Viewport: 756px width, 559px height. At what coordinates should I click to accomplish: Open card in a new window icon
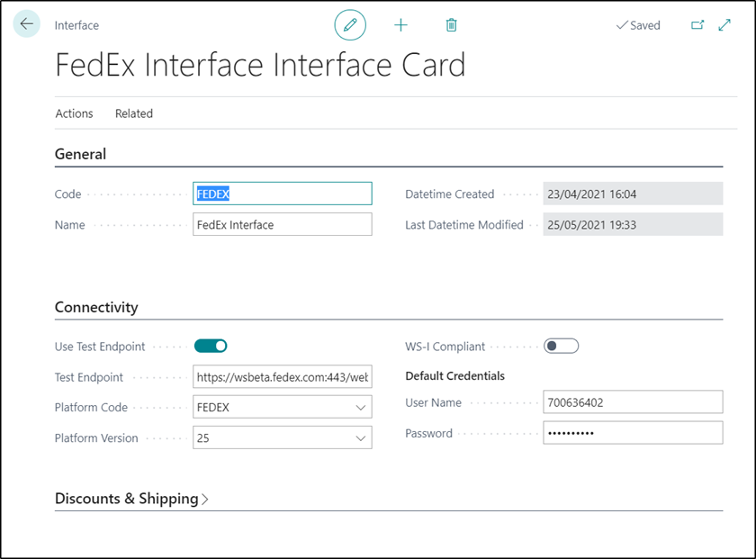[x=697, y=25]
